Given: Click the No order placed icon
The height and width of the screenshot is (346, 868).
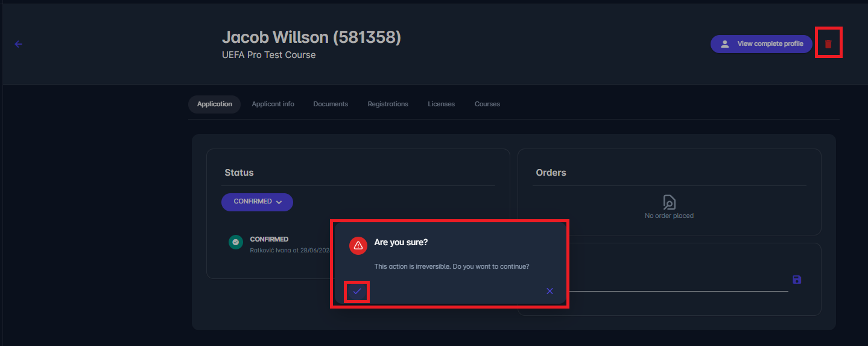Looking at the screenshot, I should coord(669,202).
